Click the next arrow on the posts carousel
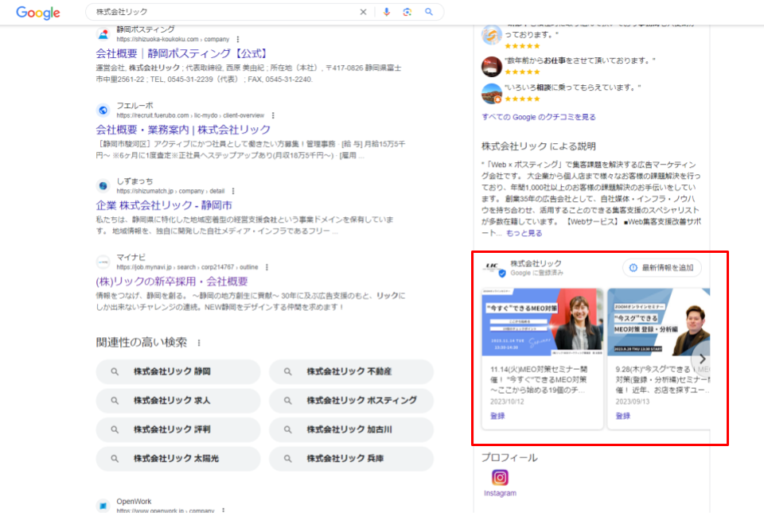Viewport: 764px width, 532px height. pyautogui.click(x=703, y=359)
